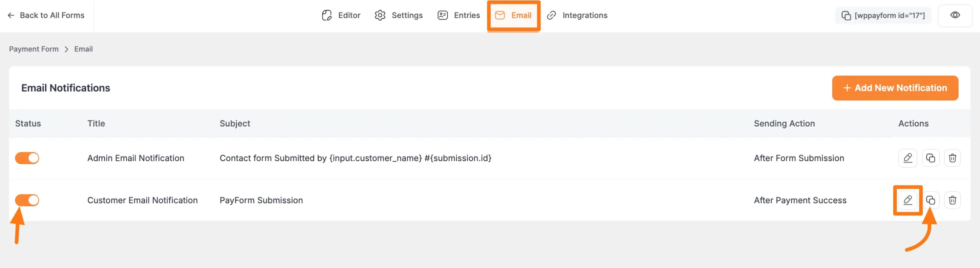Click Payment Form breadcrumb link
980x268 pixels.
point(34,49)
